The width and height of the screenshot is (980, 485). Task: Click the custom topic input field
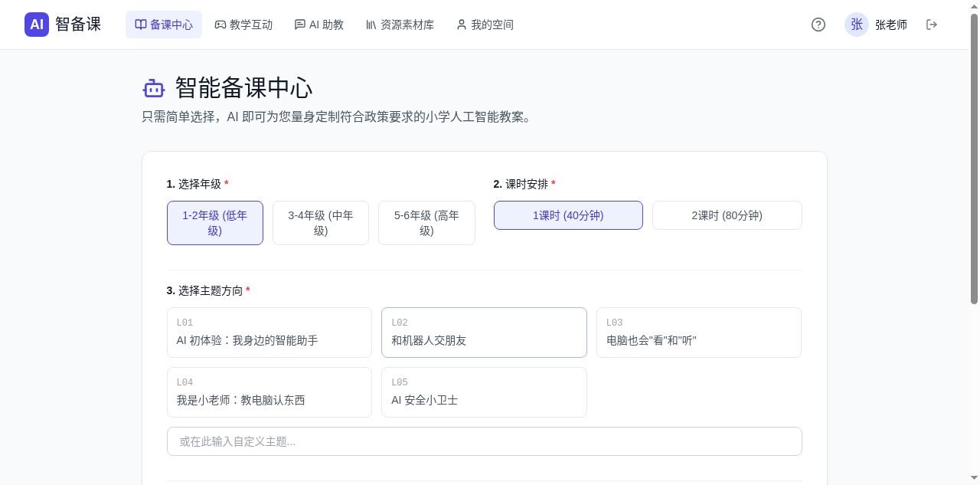pyautogui.click(x=484, y=441)
